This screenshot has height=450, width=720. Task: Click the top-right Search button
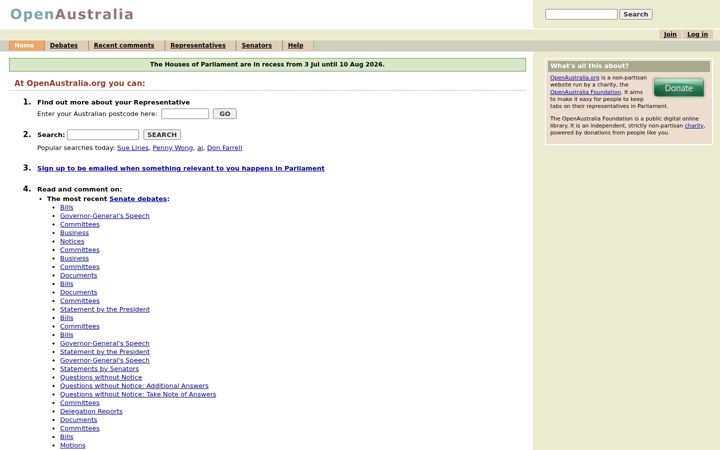636,14
